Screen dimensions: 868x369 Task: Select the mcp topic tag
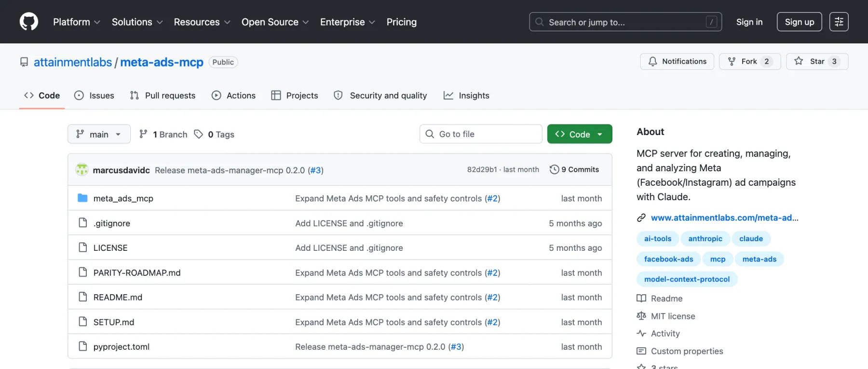click(x=718, y=259)
